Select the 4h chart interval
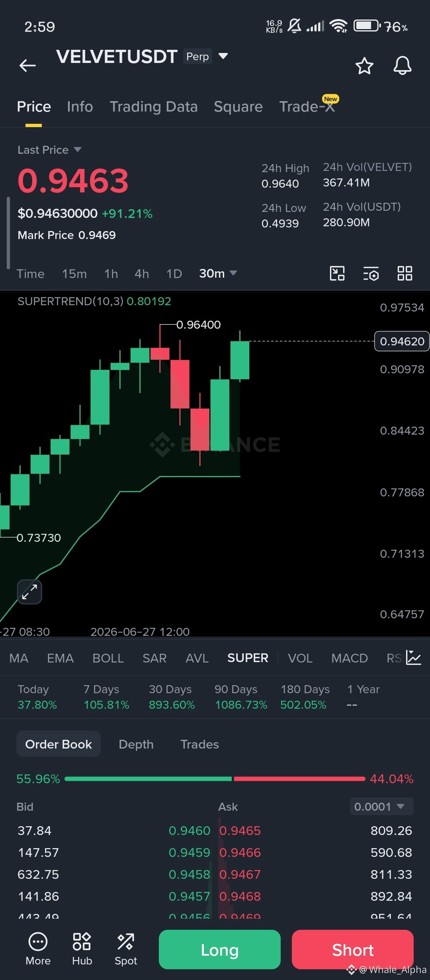Viewport: 430px width, 980px height. point(142,274)
